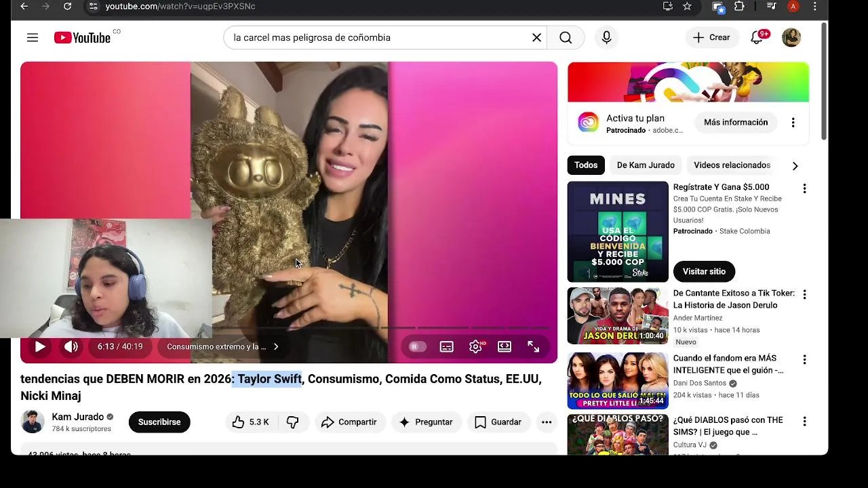Bookmark the page with the star

tap(687, 6)
